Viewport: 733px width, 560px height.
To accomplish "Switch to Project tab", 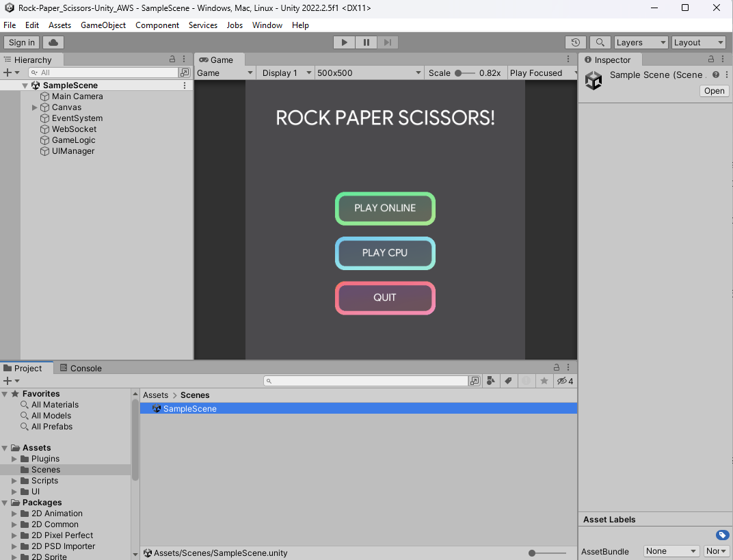I will click(23, 369).
